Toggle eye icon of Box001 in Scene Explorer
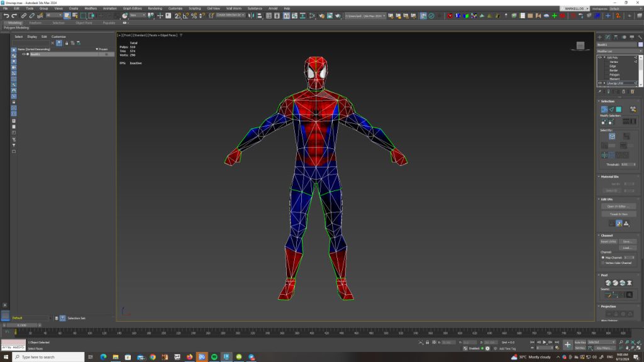The image size is (644, 362). 24,54
